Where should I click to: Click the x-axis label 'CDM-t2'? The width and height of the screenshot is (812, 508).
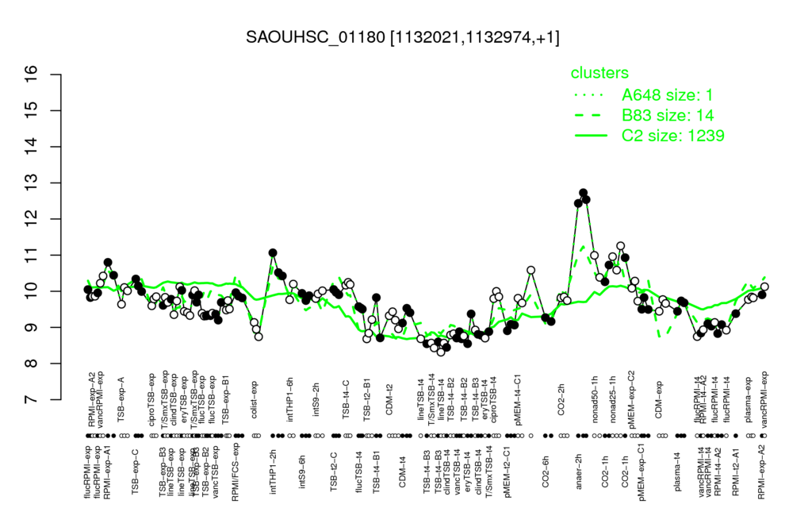[x=389, y=402]
